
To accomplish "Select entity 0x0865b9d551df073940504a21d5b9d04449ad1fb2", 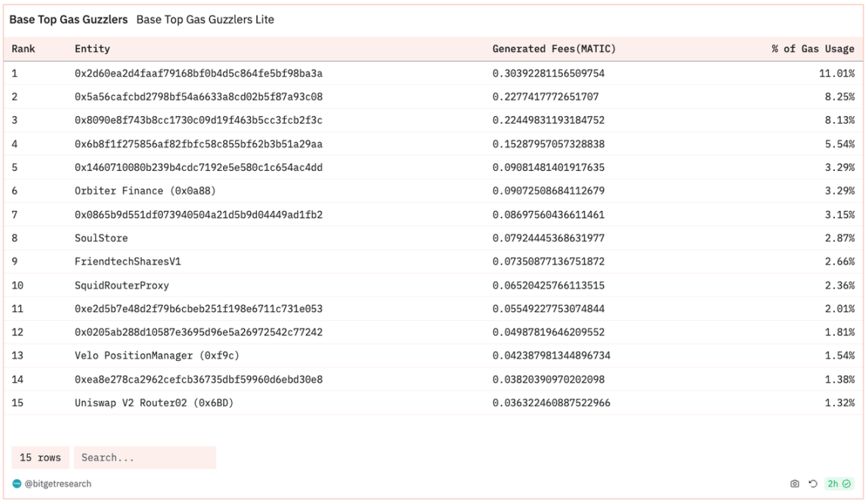I will tap(199, 215).
